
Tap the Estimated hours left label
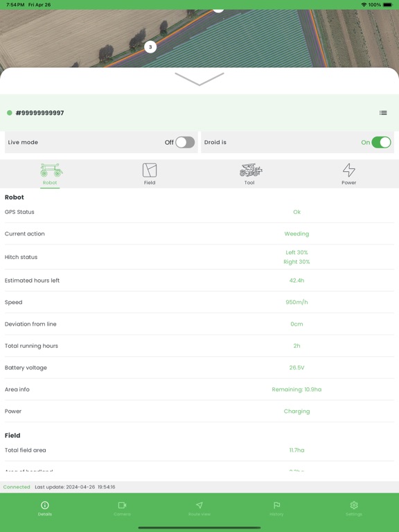click(33, 281)
